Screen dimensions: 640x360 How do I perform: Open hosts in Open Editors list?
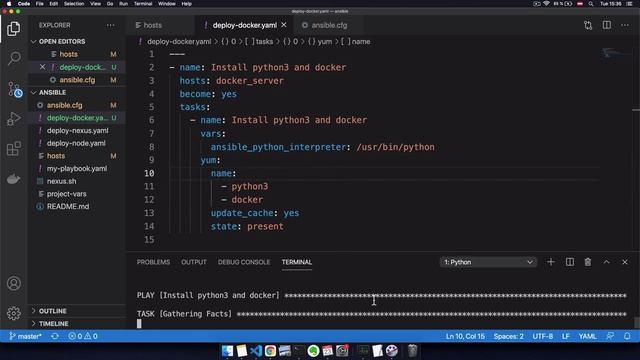click(68, 54)
